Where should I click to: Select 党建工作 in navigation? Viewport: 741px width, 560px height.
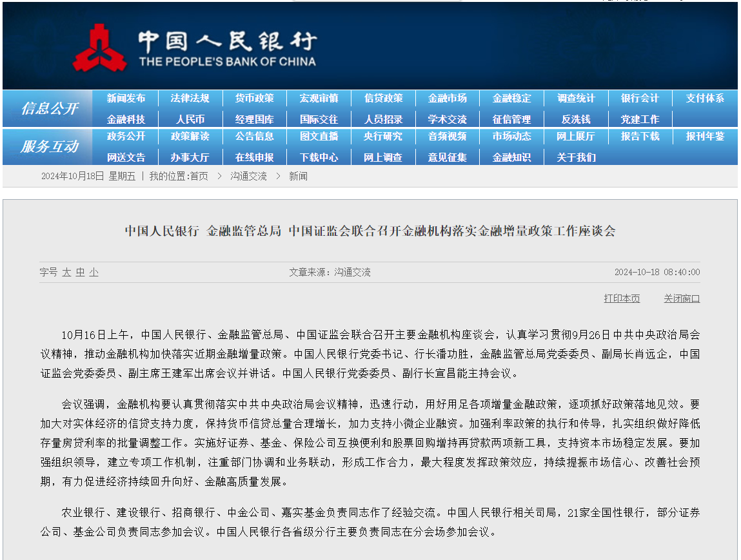[x=640, y=119]
